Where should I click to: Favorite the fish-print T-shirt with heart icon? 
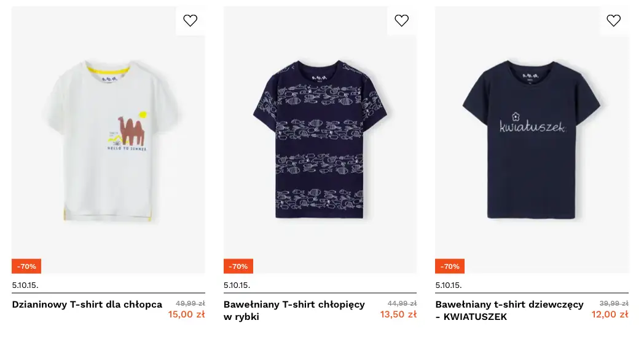[x=402, y=21]
